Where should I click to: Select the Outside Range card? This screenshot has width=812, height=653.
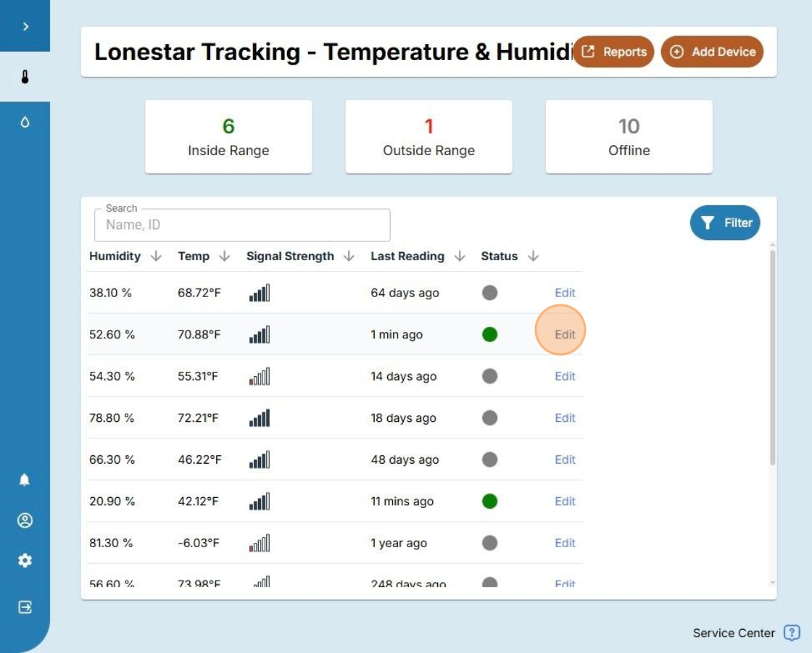point(428,137)
